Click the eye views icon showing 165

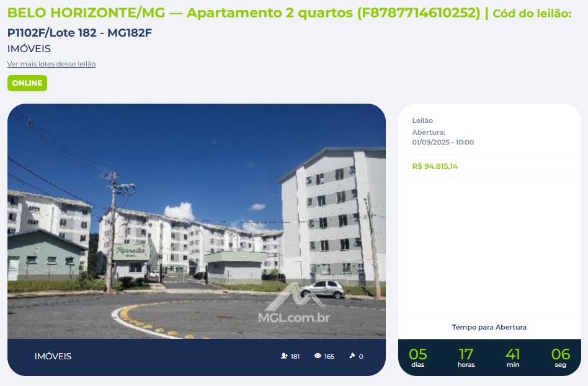point(318,356)
